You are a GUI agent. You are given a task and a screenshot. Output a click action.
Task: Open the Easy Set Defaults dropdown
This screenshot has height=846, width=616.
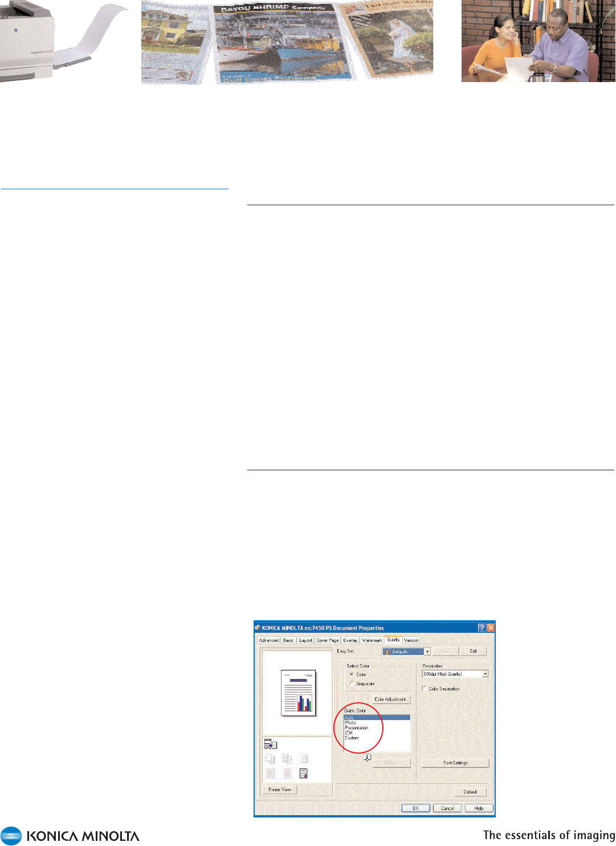[406, 651]
